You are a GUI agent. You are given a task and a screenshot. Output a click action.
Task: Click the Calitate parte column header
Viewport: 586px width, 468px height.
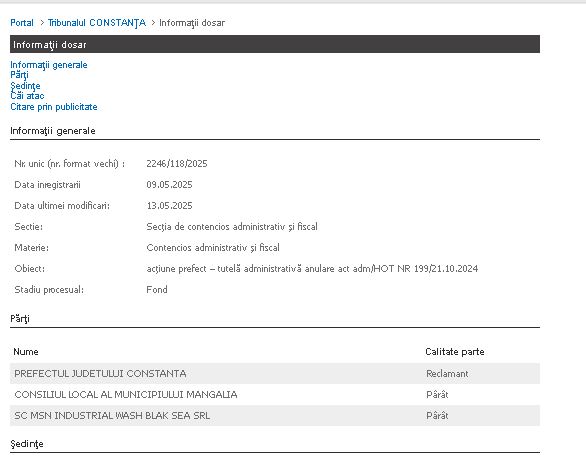point(454,352)
